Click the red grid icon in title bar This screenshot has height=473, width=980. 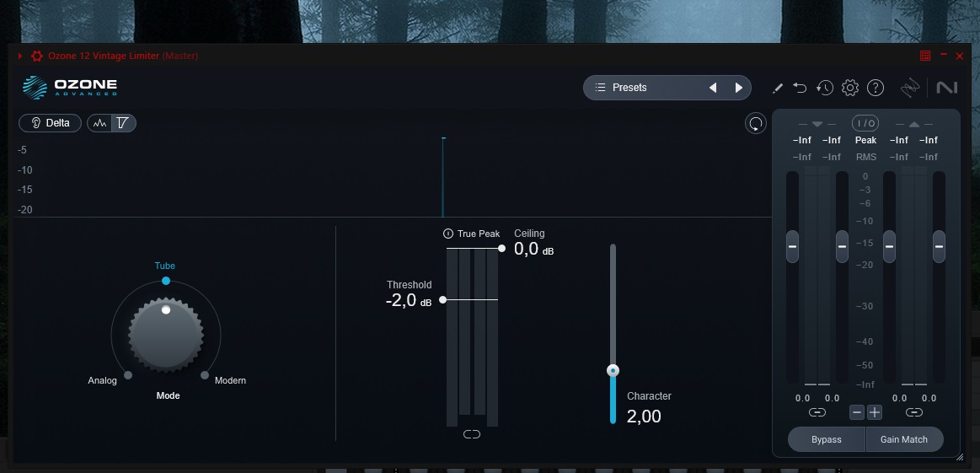tap(925, 56)
